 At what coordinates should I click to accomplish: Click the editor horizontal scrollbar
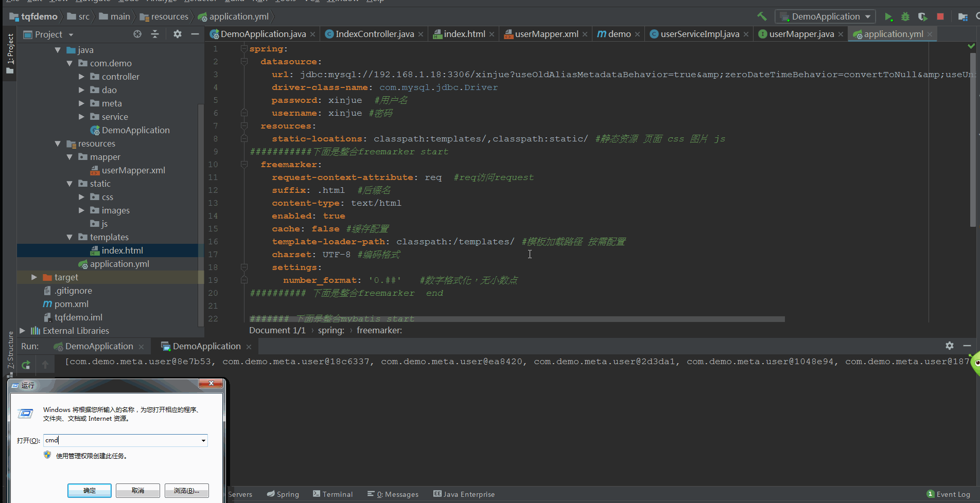(x=517, y=319)
